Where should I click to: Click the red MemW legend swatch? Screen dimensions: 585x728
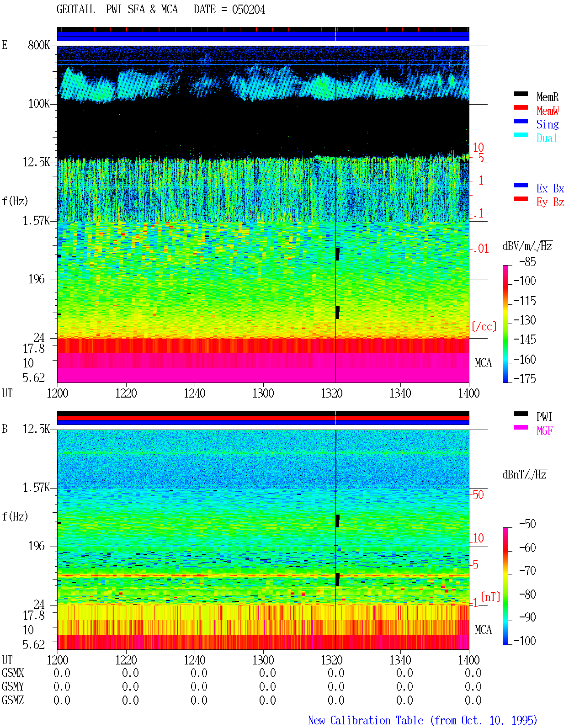point(521,107)
